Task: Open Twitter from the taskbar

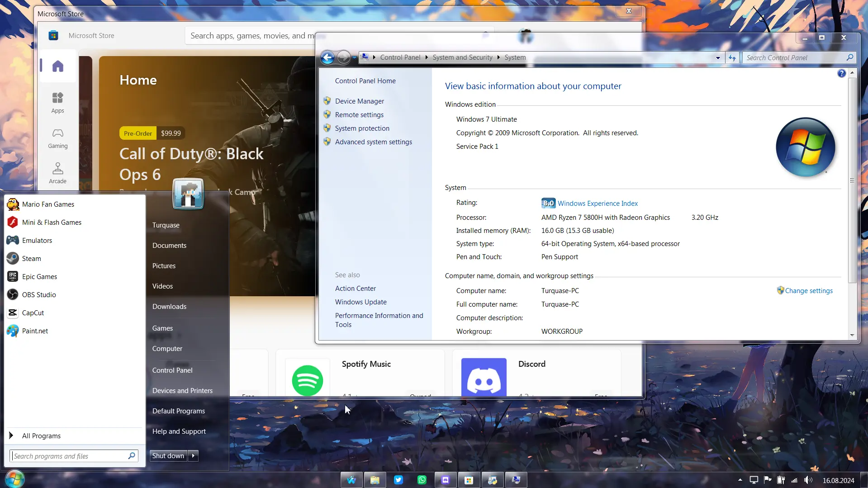Action: tap(398, 480)
